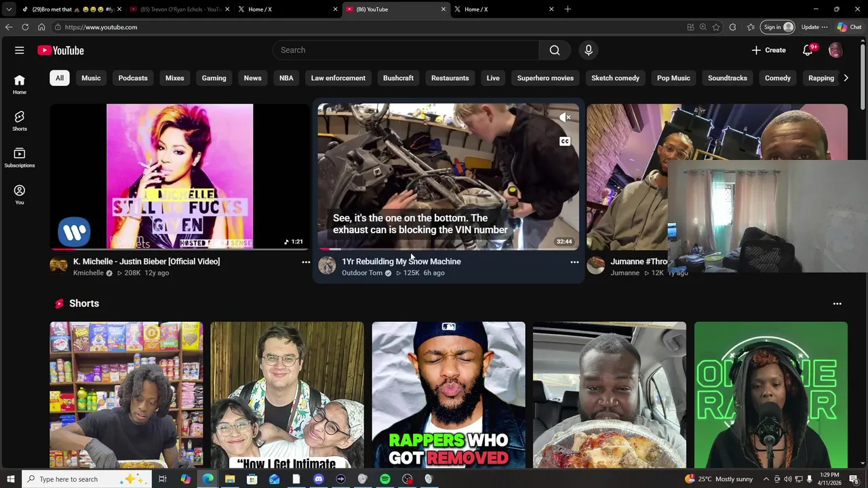Open Spotify from the taskbar
The image size is (868, 488).
[384, 479]
